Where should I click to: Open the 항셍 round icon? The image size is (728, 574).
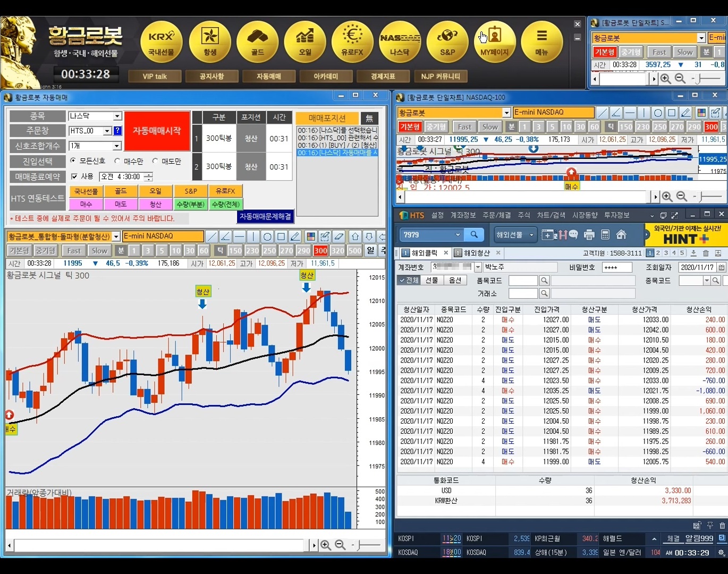(210, 42)
